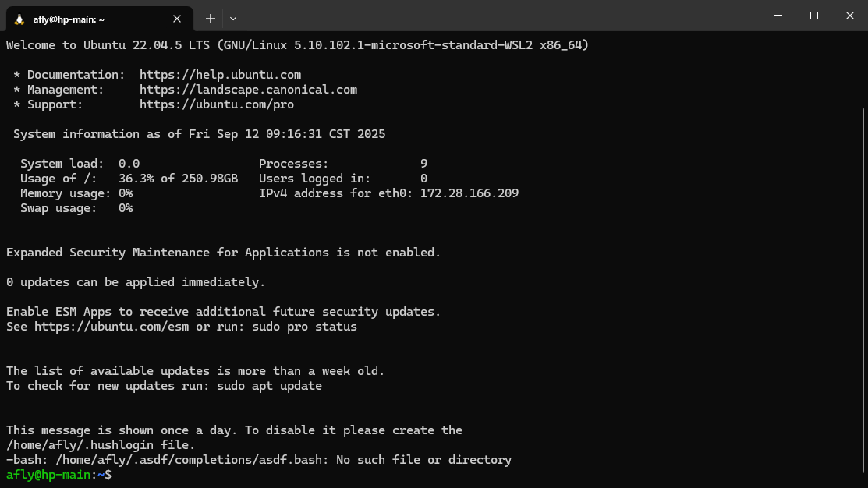868x488 pixels.
Task: Click the green afly@hp-main shell prompt
Action: (58, 476)
